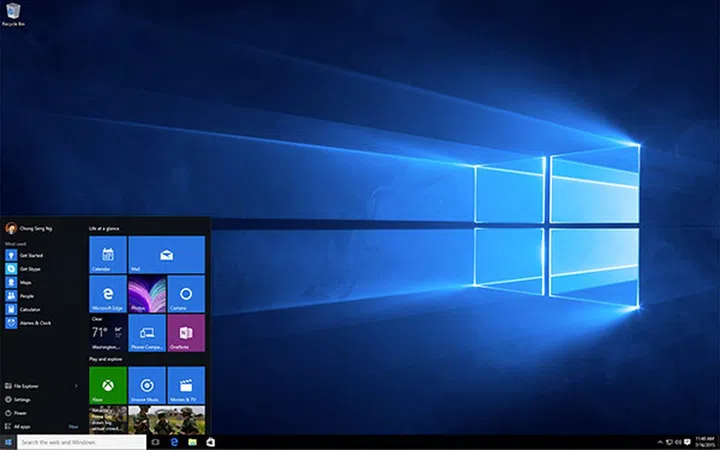Click the Windows Start button
This screenshot has height=450, width=720.
click(8, 441)
